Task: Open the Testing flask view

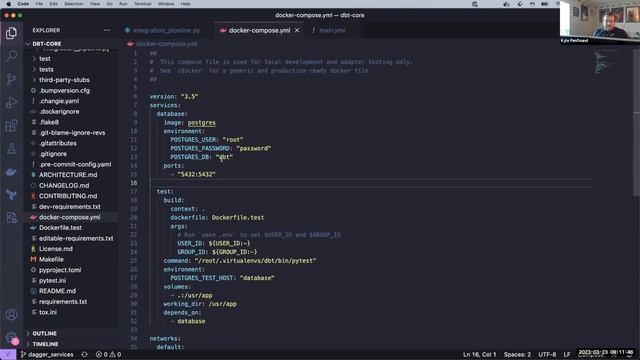Action: 11,148
